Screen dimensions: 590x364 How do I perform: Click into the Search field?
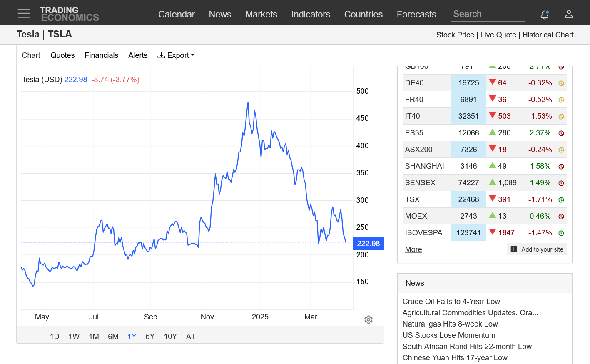click(488, 14)
